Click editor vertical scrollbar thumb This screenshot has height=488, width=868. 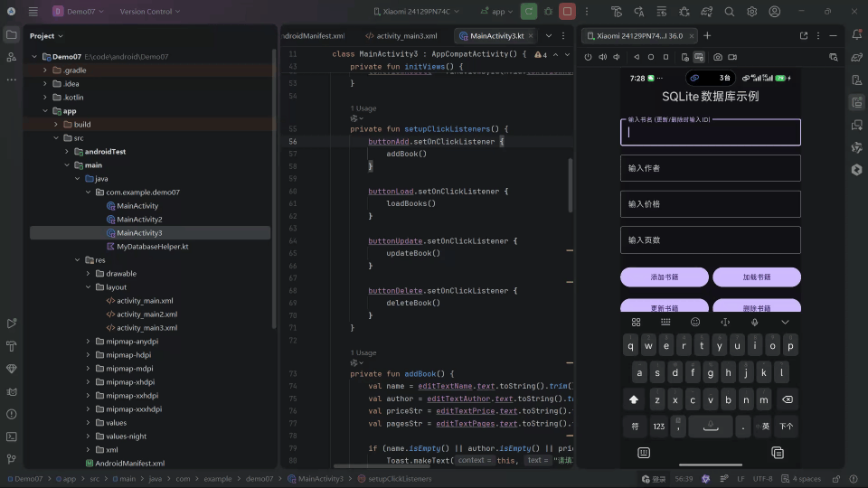571,185
